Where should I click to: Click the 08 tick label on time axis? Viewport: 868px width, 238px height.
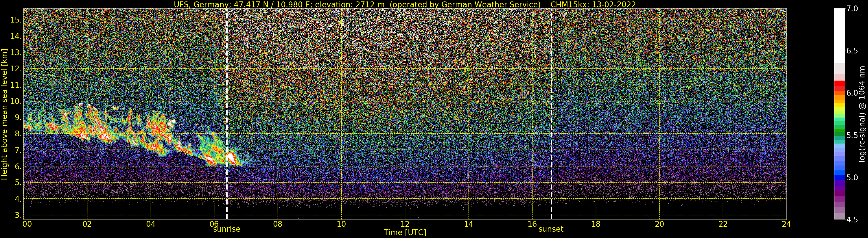tap(278, 224)
